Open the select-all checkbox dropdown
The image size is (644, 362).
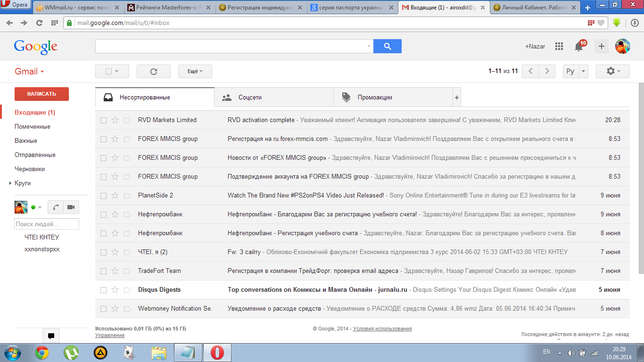coord(112,72)
